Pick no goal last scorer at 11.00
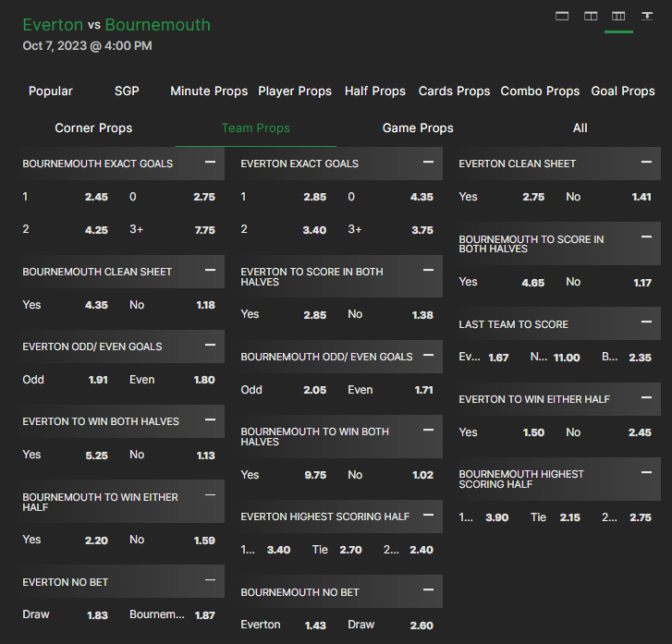The height and width of the screenshot is (644, 672). click(555, 358)
